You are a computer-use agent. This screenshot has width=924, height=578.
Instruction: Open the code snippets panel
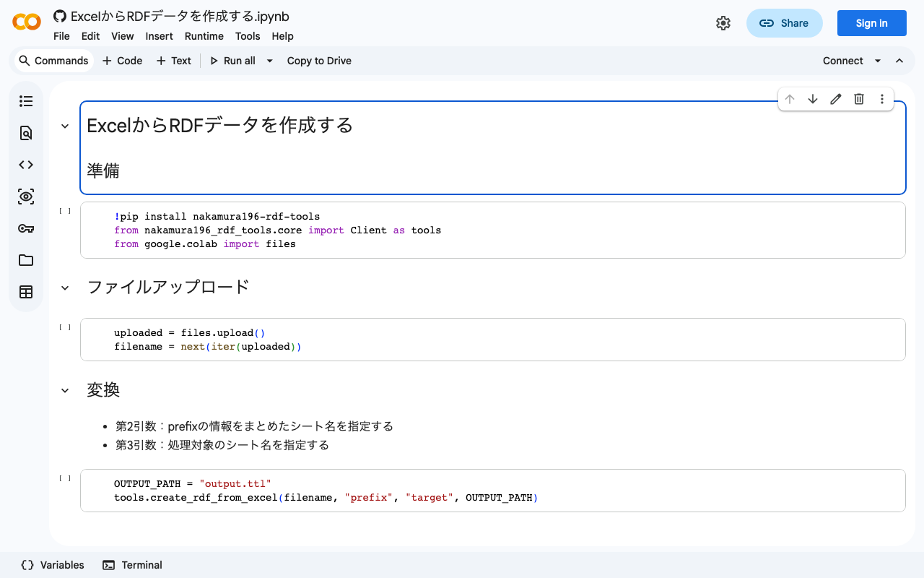[x=26, y=165]
